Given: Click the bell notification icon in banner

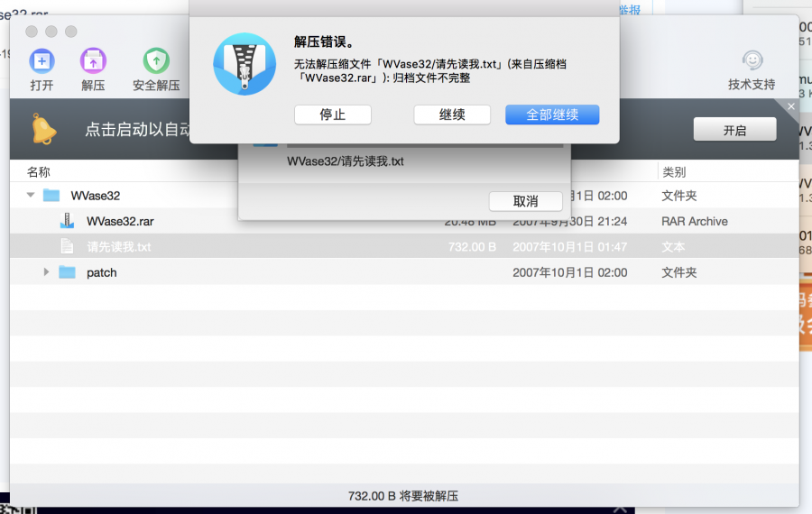Looking at the screenshot, I should [x=44, y=129].
